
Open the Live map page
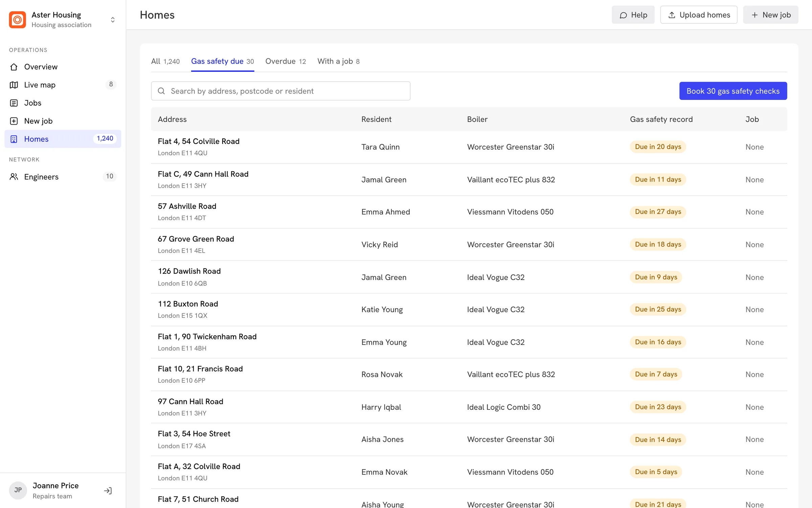(x=63, y=85)
